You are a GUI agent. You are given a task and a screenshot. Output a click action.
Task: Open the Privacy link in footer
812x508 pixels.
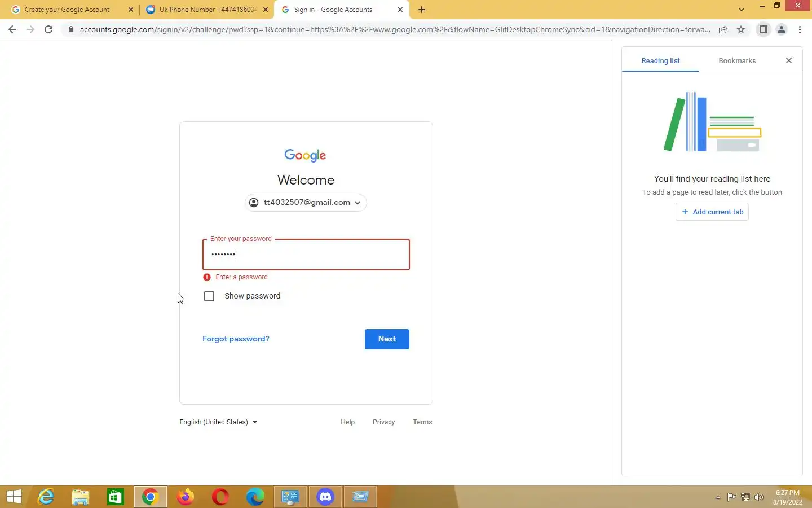383,422
